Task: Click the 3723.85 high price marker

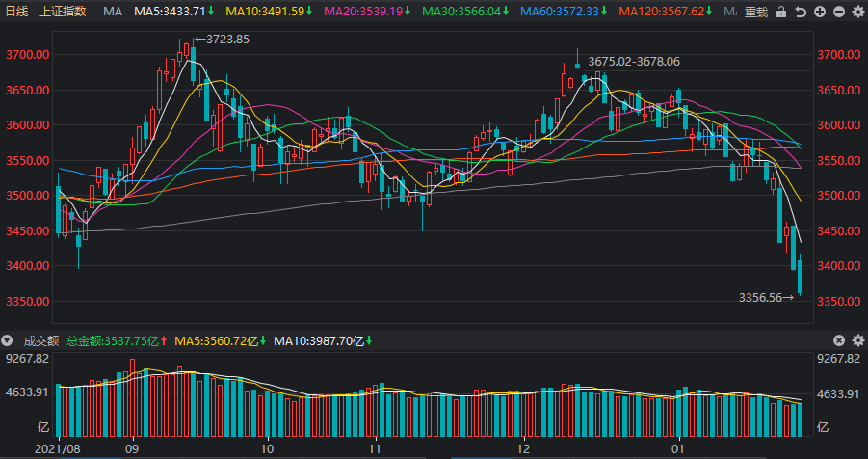Action: click(223, 40)
